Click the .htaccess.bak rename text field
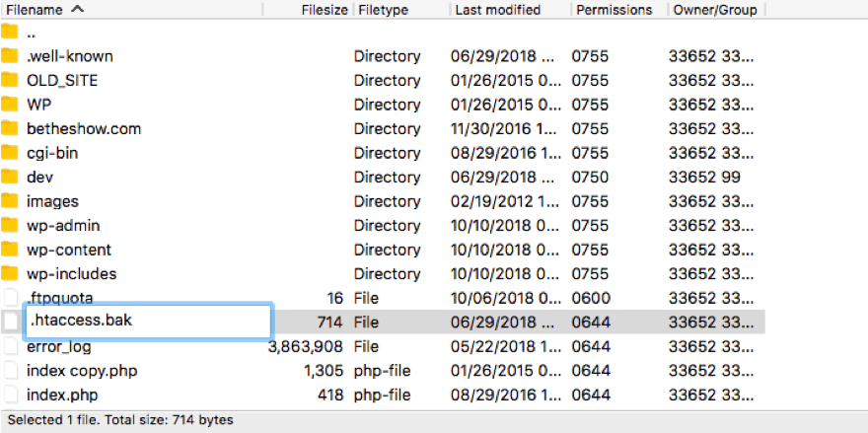This screenshot has width=868, height=433. click(x=148, y=321)
